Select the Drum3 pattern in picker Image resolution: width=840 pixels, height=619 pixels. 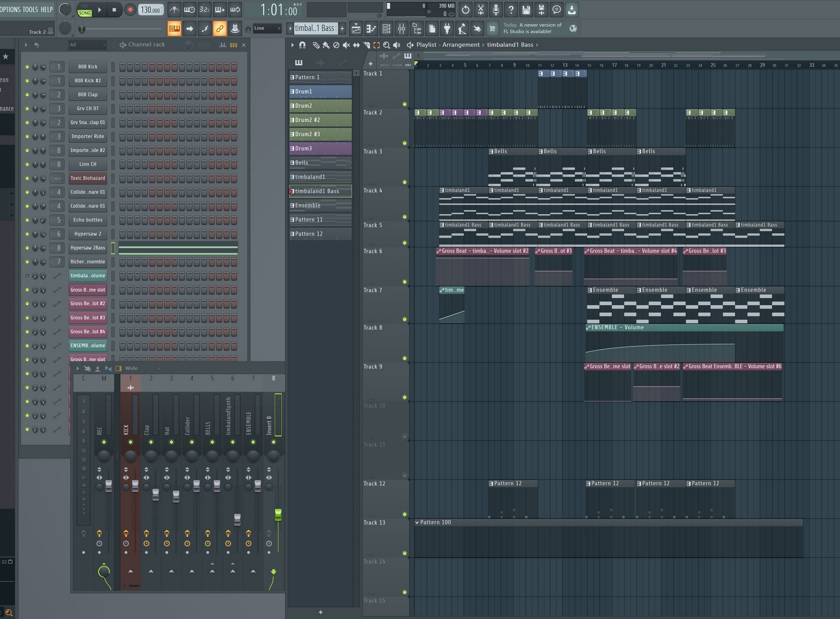[x=320, y=149]
